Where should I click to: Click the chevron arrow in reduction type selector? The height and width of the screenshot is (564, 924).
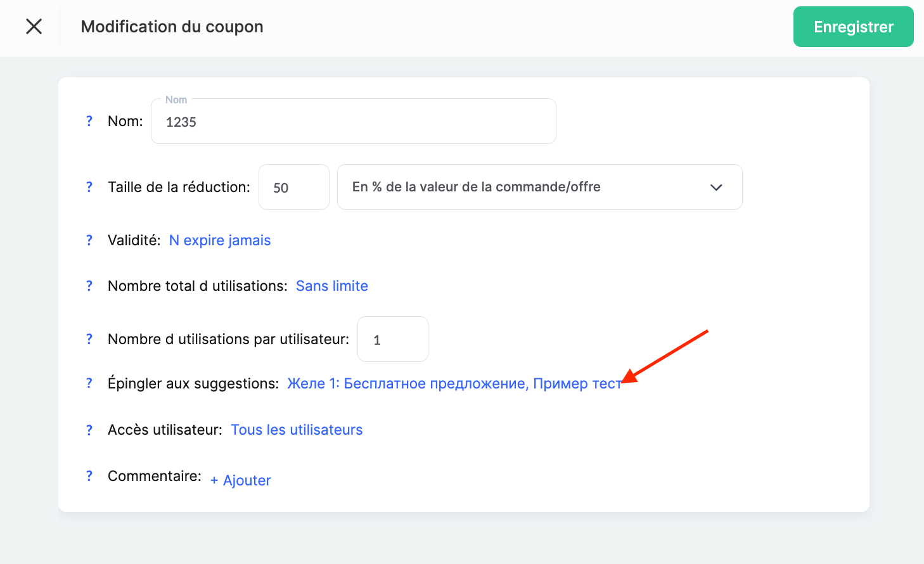[716, 188]
